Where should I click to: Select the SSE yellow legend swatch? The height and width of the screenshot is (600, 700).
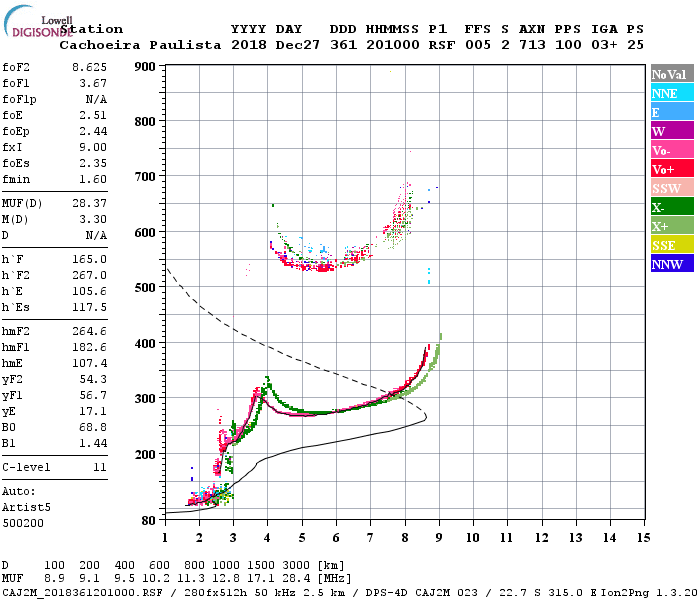[672, 245]
